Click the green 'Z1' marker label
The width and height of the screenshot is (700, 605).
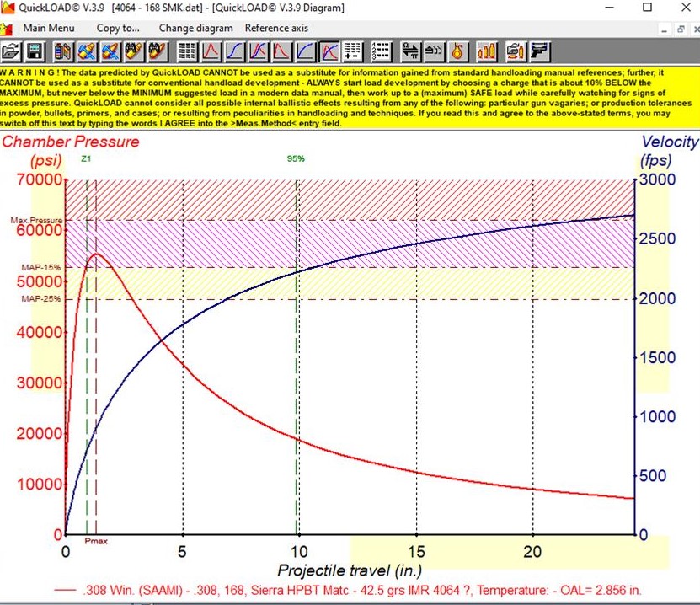(86, 158)
